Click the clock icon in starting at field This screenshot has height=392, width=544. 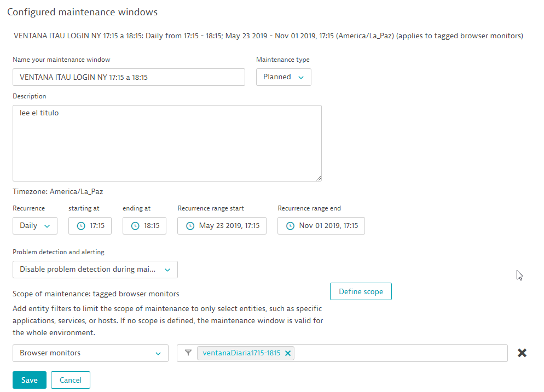coord(81,226)
